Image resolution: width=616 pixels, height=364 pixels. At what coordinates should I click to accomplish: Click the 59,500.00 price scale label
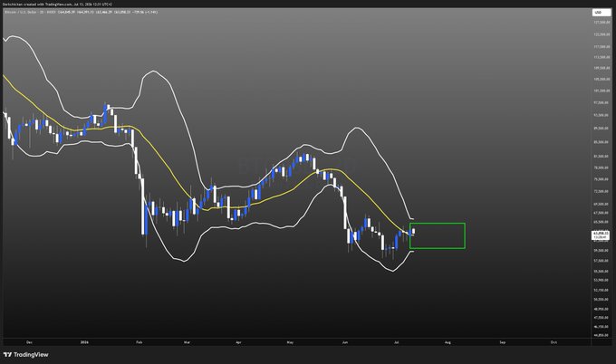click(x=602, y=251)
